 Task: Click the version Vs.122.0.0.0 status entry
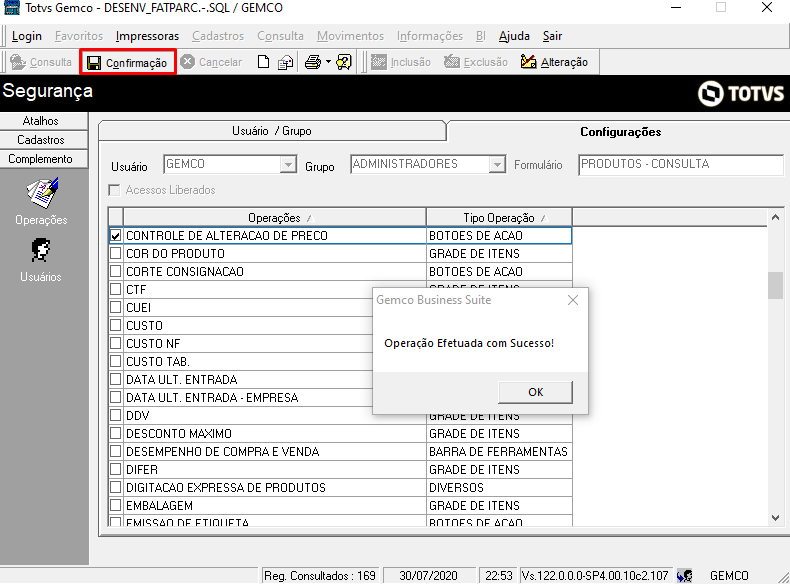pyautogui.click(x=595, y=575)
